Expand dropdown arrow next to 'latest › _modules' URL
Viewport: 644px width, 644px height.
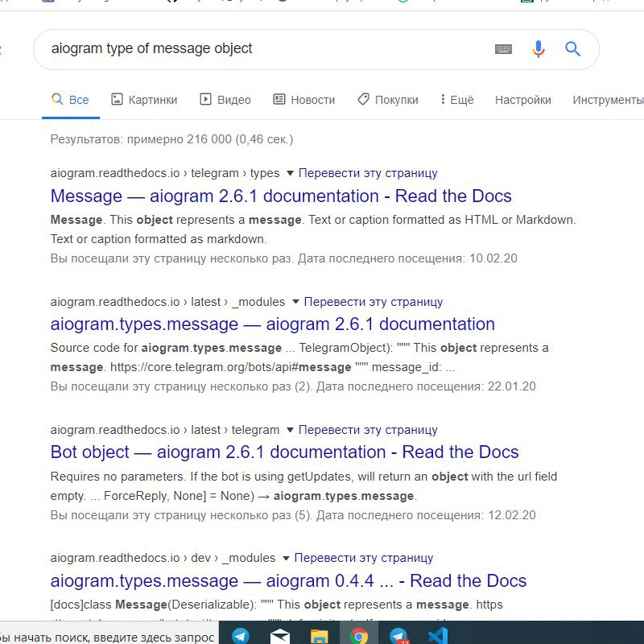click(295, 302)
